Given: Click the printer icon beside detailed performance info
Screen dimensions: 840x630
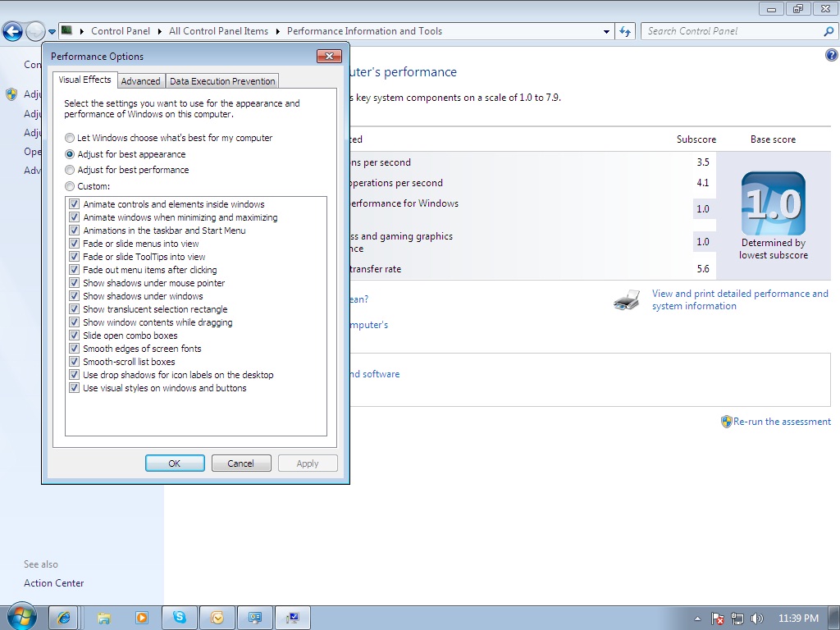Looking at the screenshot, I should [627, 300].
